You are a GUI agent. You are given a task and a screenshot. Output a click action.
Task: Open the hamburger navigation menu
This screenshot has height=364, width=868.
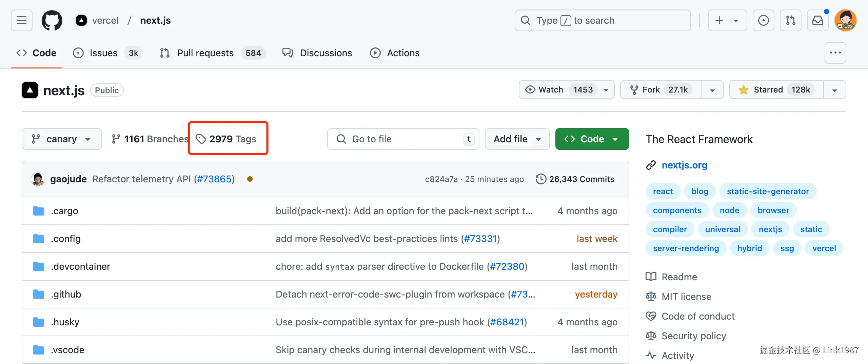click(x=22, y=20)
